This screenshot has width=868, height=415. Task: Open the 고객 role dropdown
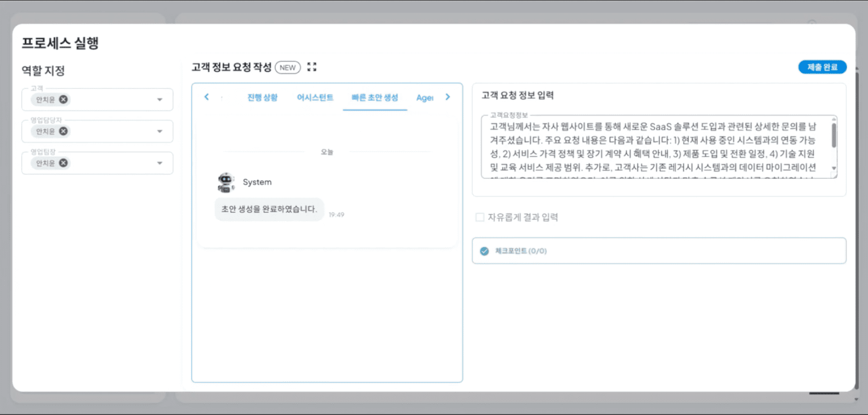160,99
